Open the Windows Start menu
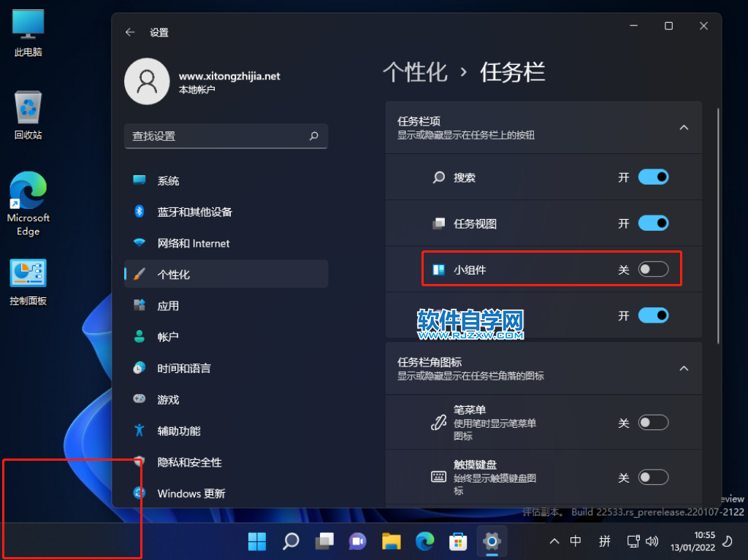748x560 pixels. click(257, 542)
